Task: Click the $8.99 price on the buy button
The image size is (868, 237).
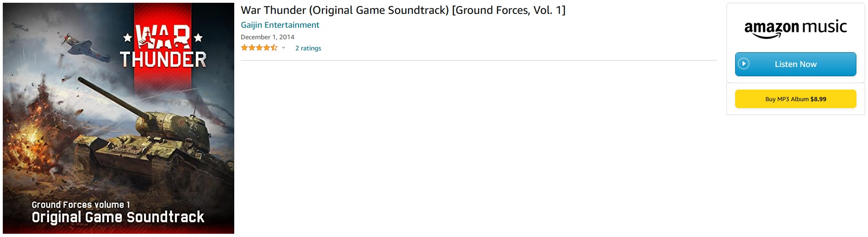Action: [818, 99]
